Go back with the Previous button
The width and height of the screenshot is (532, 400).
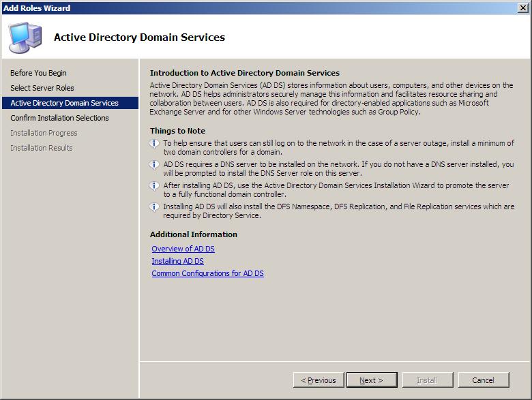[x=319, y=380]
